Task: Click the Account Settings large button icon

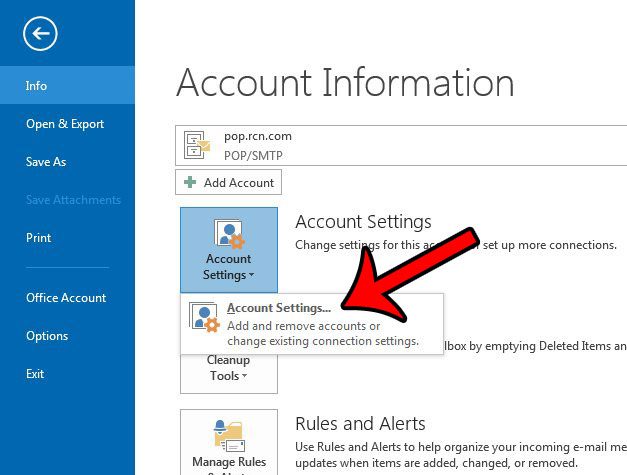Action: [228, 236]
